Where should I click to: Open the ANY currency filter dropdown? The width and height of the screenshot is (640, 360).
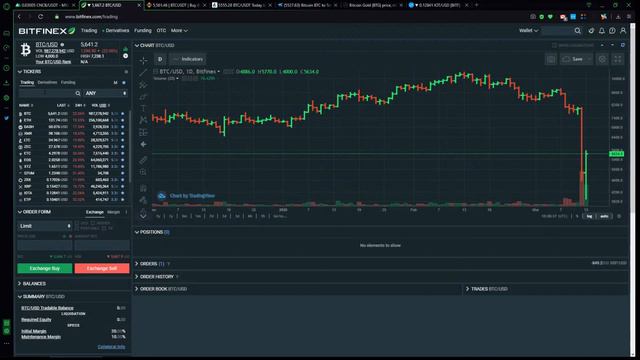click(105, 93)
